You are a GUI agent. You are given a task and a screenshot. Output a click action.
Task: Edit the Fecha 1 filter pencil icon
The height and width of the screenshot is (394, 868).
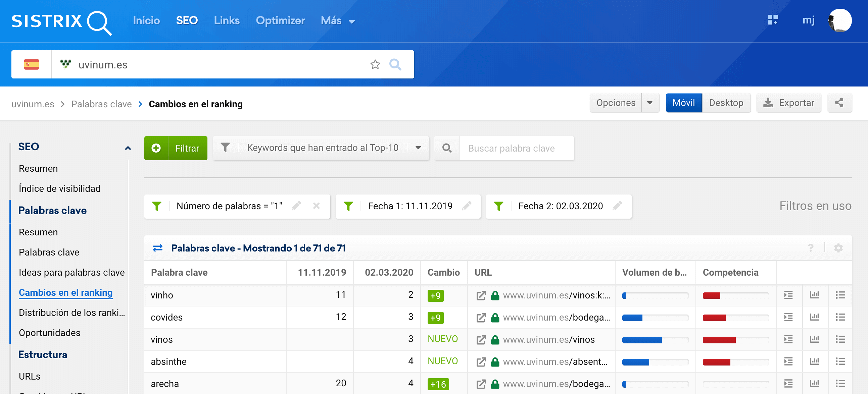(x=467, y=206)
